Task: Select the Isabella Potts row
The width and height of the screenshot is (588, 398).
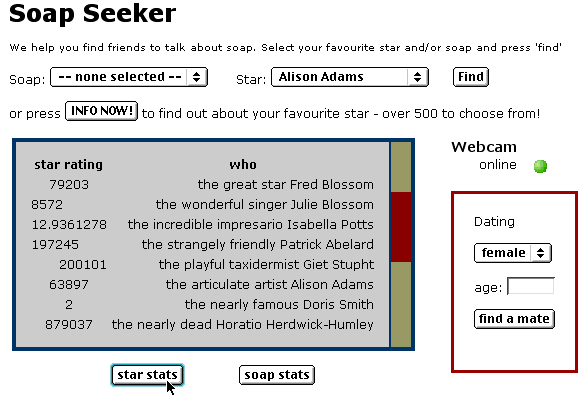Action: pyautogui.click(x=202, y=224)
